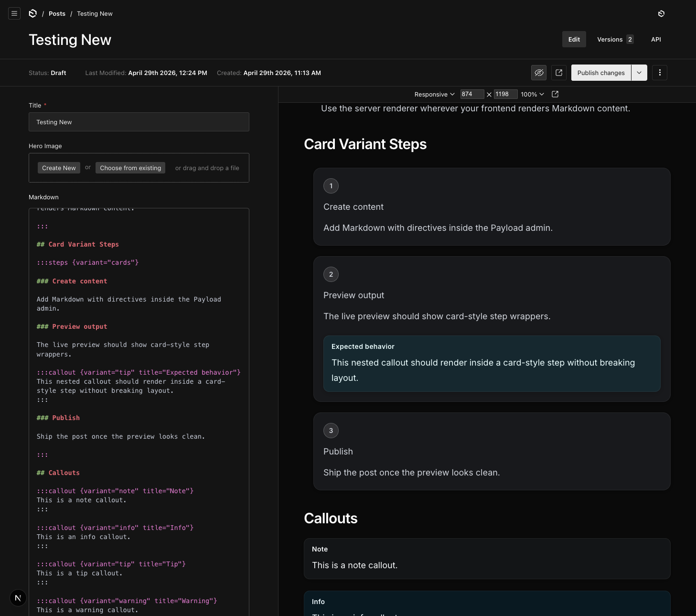Click step number 2 badge in preview
Image resolution: width=696 pixels, height=616 pixels.
(331, 274)
